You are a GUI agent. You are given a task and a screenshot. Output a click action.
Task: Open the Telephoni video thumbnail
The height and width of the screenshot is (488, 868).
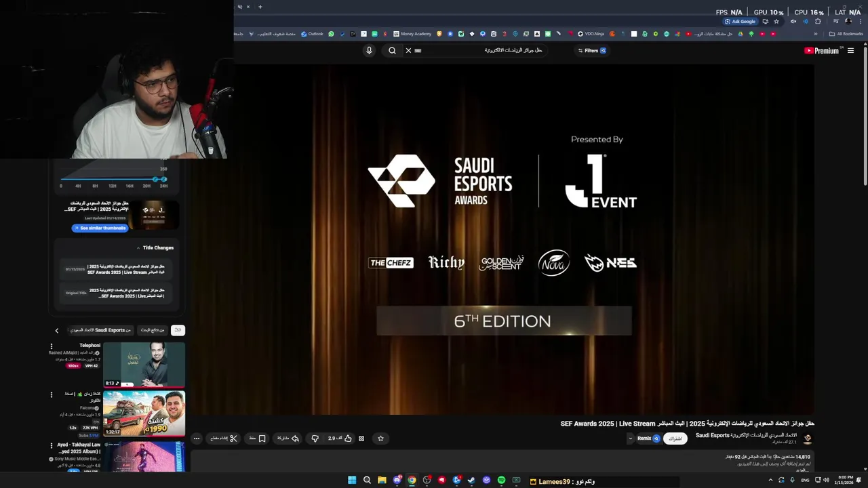point(144,365)
